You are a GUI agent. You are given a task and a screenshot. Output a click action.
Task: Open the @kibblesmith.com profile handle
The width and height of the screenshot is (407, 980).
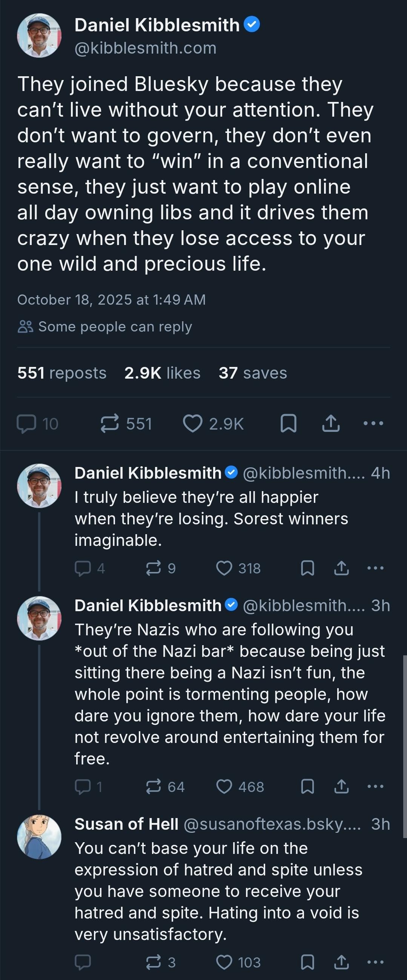click(146, 48)
